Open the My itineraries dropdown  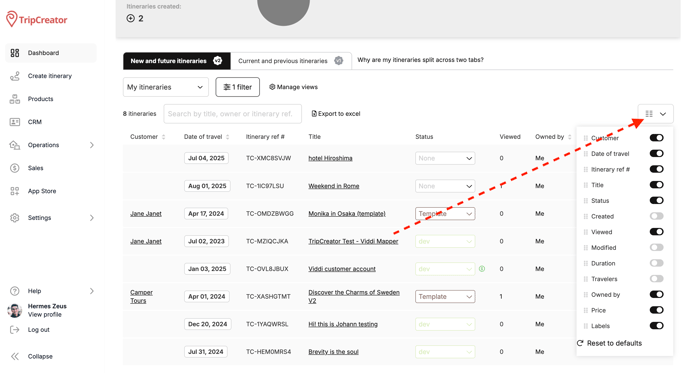pyautogui.click(x=165, y=87)
